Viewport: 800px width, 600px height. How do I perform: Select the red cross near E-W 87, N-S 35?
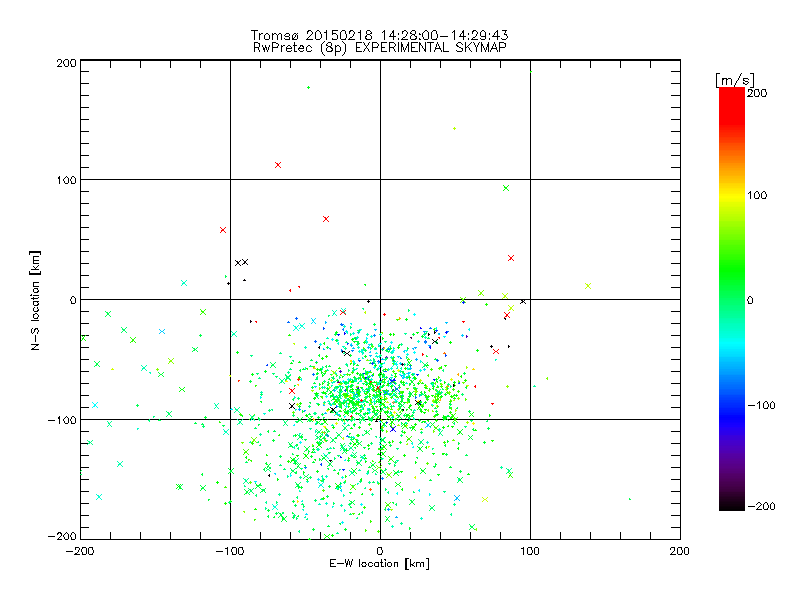[x=511, y=258]
